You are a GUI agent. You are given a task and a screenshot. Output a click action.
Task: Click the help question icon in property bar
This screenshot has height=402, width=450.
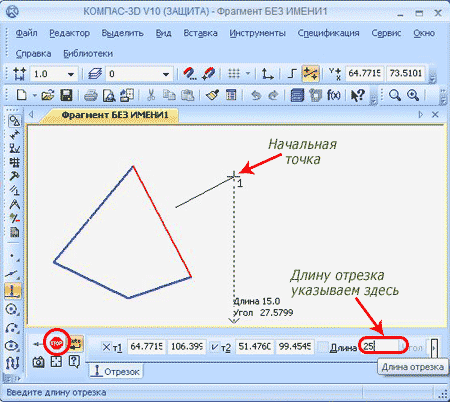(x=74, y=362)
